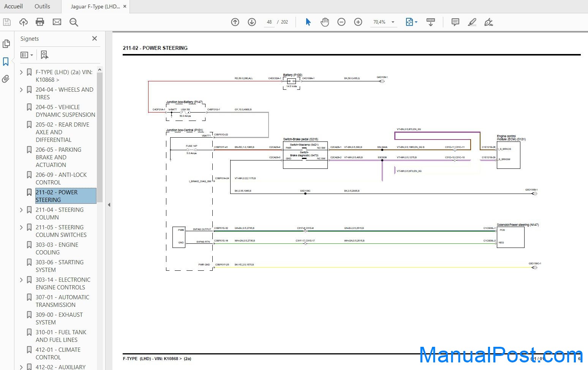Close the Signets panel
Viewport: 588px width, 370px height.
coord(95,38)
